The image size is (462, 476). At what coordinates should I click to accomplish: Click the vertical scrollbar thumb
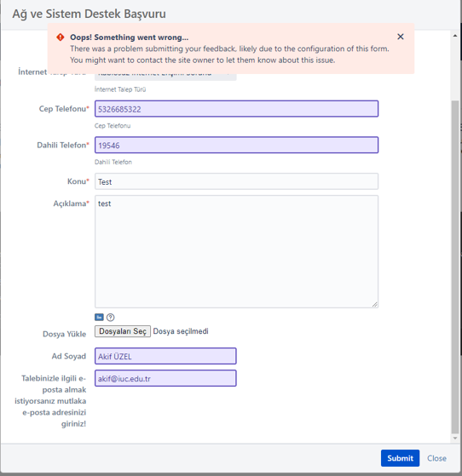[x=455, y=267]
